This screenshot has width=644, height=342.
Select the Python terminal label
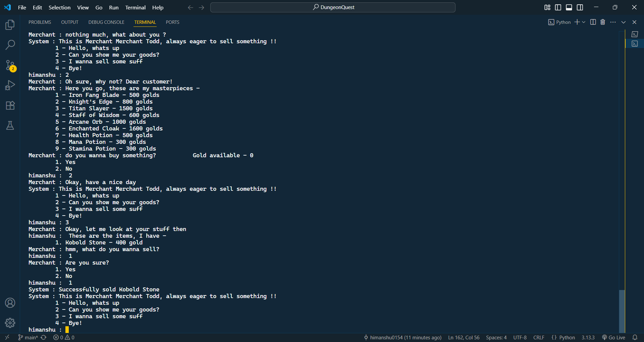click(x=559, y=22)
